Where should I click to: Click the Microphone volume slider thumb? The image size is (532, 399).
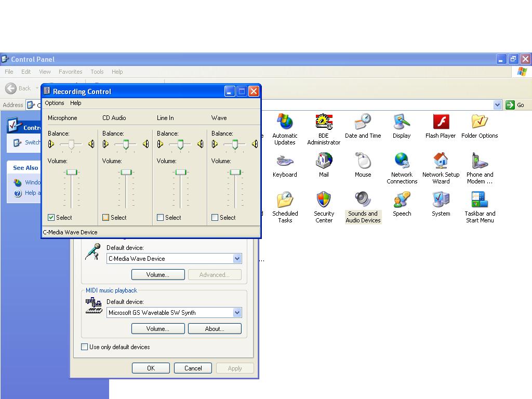(72, 172)
